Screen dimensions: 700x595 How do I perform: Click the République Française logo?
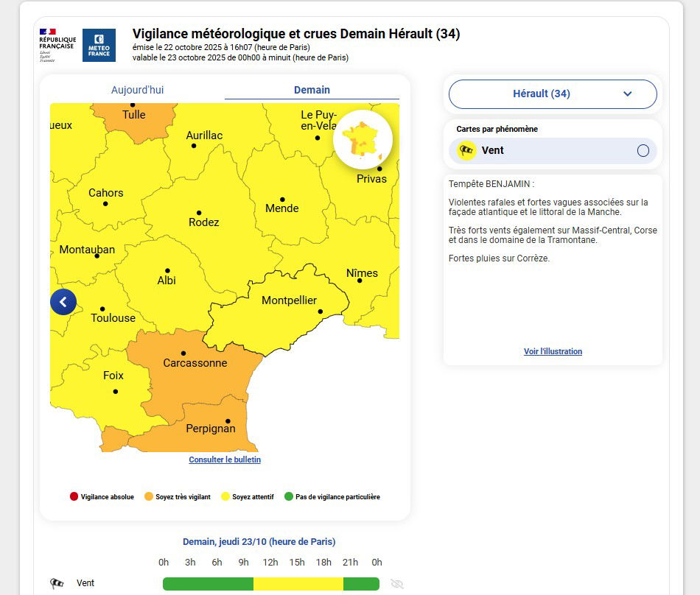(57, 45)
